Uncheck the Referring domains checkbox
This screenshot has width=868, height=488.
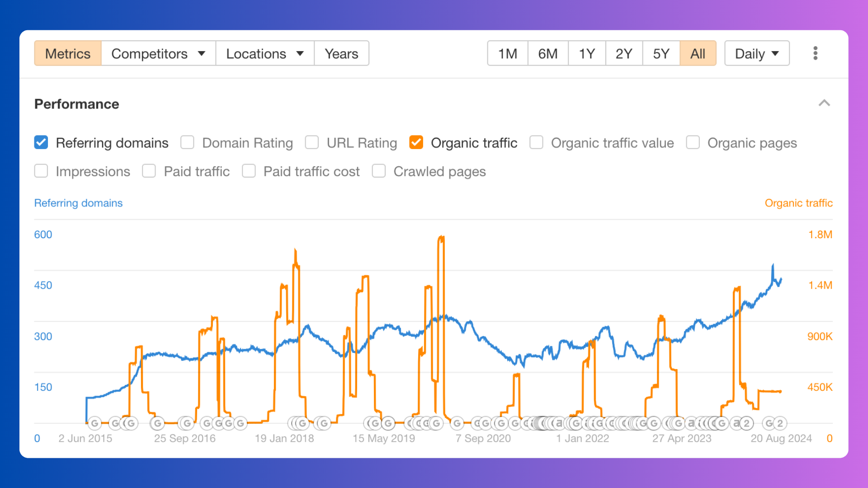coord(41,142)
